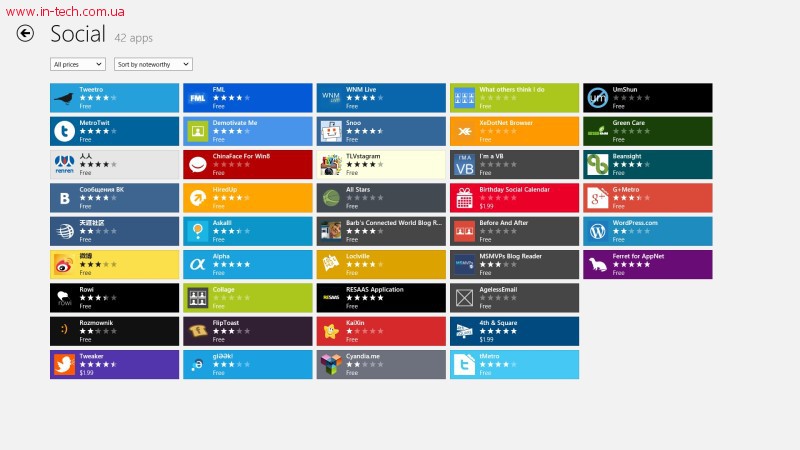
Task: Open the I'm a VB icon
Action: pyautogui.click(x=464, y=164)
